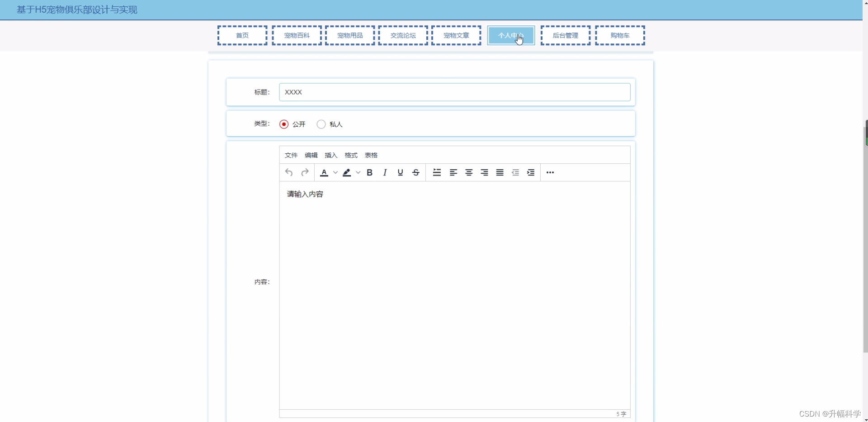
Task: Select the 公开 (public) option
Action: pos(284,124)
